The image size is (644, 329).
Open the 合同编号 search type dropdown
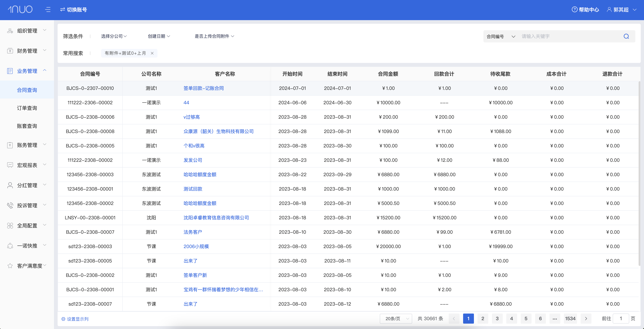pyautogui.click(x=501, y=36)
